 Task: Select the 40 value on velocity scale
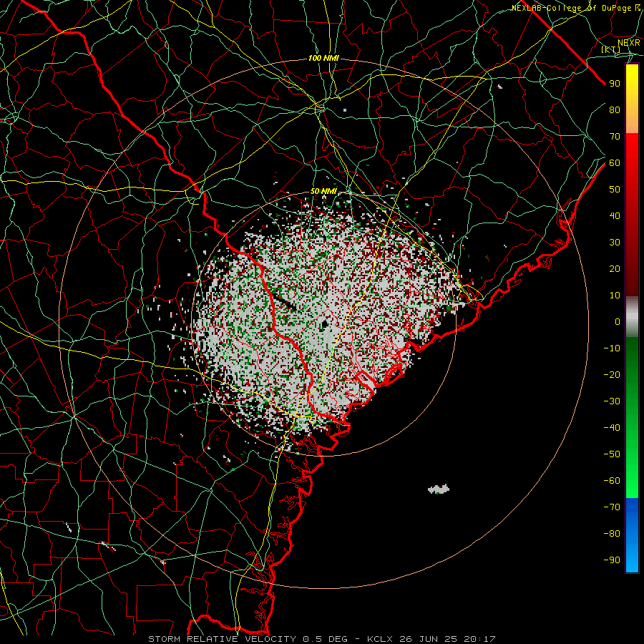tap(615, 215)
